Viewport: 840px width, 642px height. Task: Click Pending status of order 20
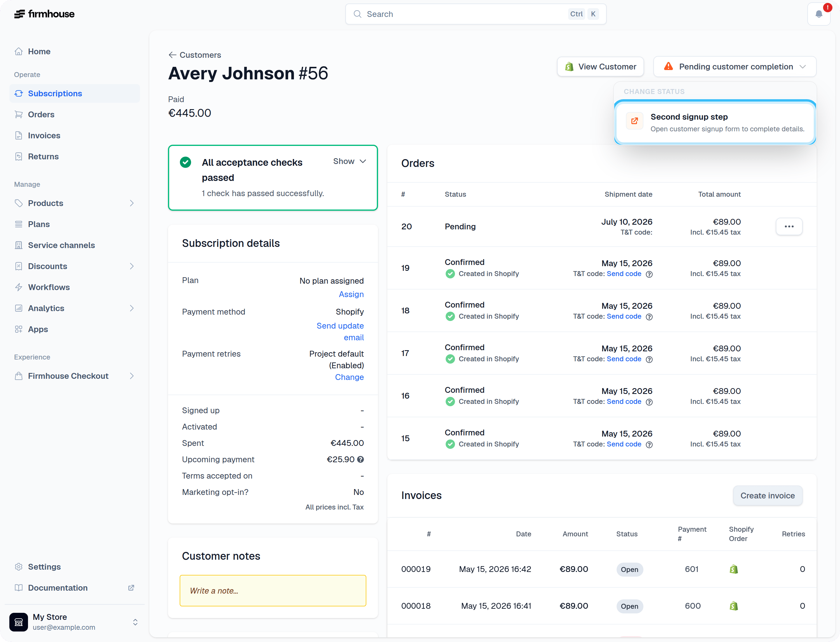point(460,227)
